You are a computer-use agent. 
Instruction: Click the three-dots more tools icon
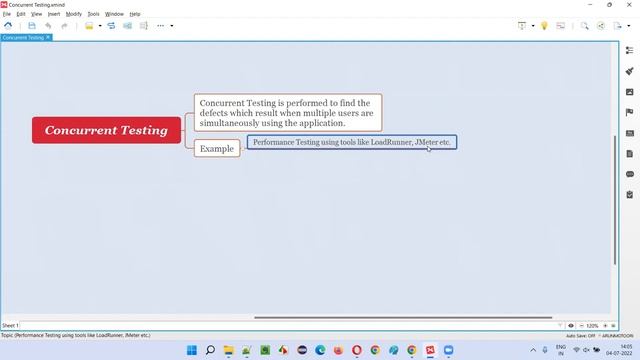[160, 26]
